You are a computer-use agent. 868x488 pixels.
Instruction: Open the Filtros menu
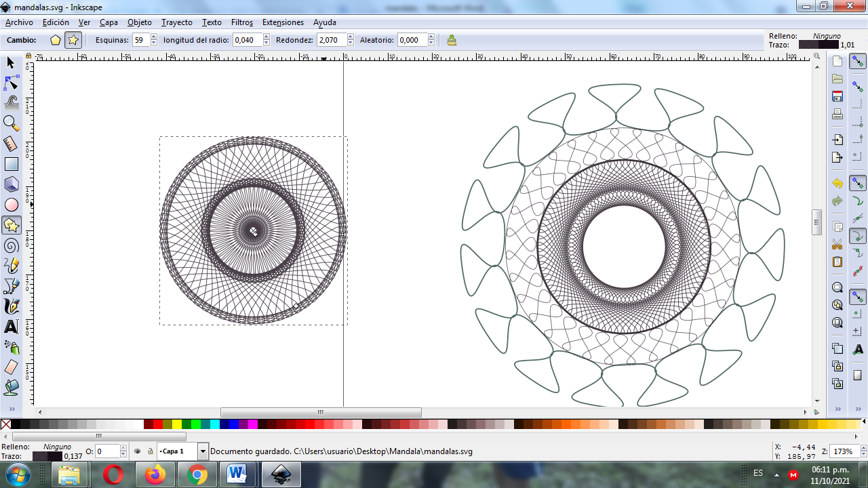coord(242,22)
